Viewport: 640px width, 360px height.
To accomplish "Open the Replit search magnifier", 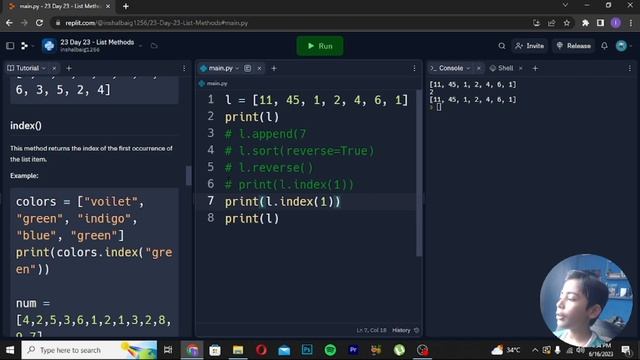I will [502, 46].
